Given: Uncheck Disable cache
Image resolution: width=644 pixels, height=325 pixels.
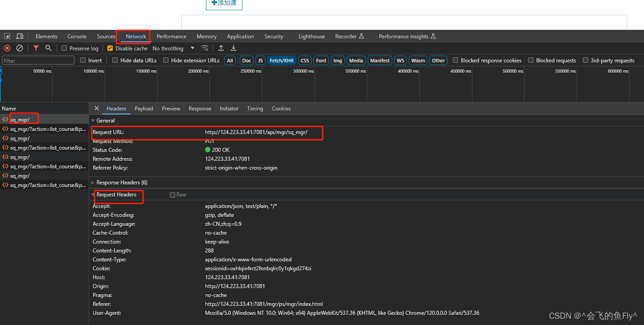Looking at the screenshot, I should (x=110, y=48).
